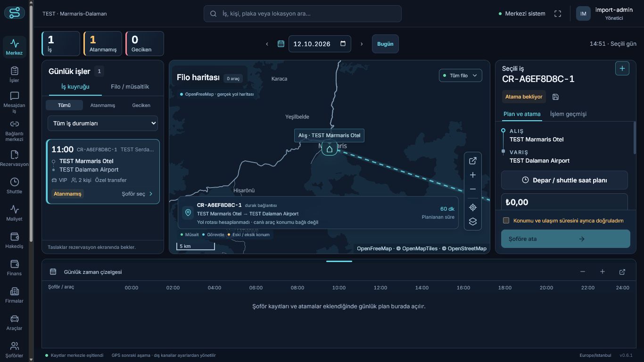Open the date picker field 12.10.2026
The width and height of the screenshot is (644, 362).
pyautogui.click(x=320, y=44)
